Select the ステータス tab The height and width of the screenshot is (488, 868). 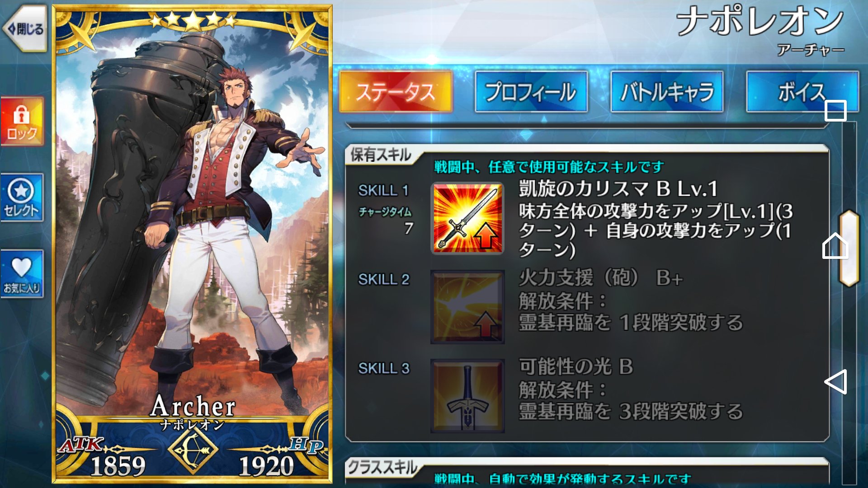point(396,92)
